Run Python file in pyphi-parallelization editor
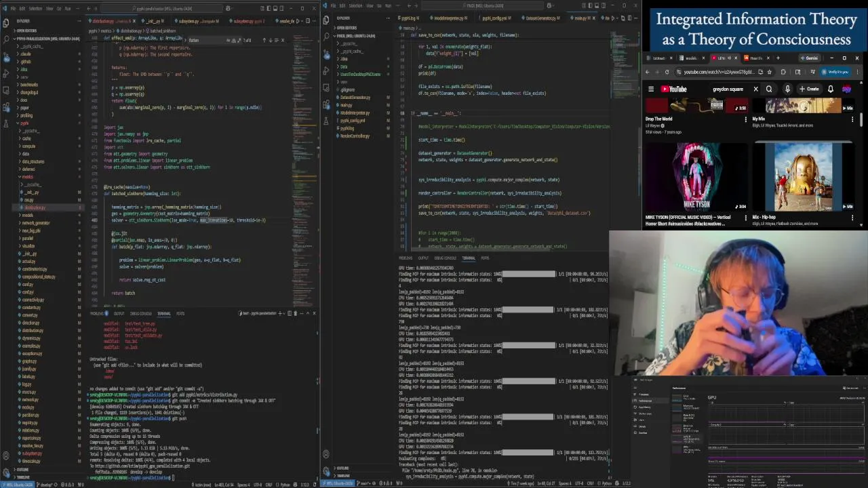 (x=298, y=21)
